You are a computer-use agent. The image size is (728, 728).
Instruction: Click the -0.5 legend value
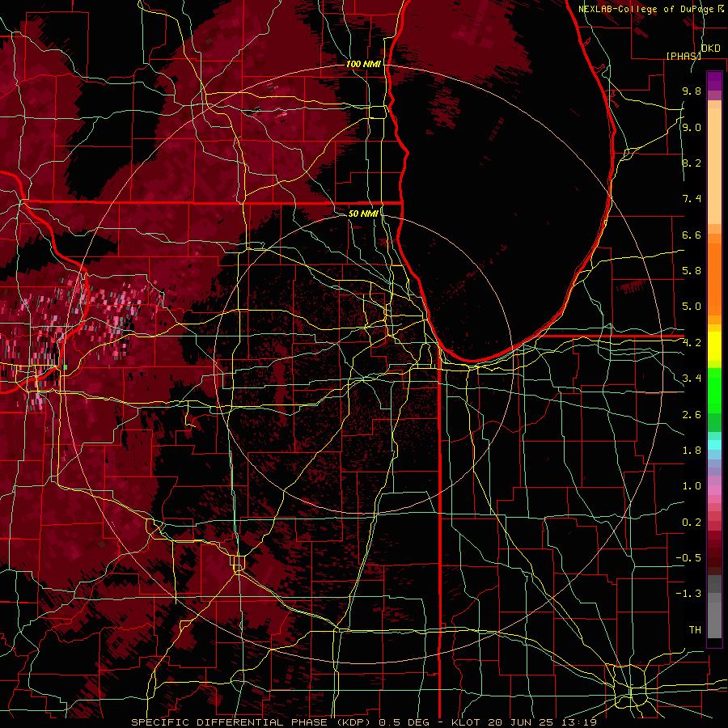pos(688,557)
